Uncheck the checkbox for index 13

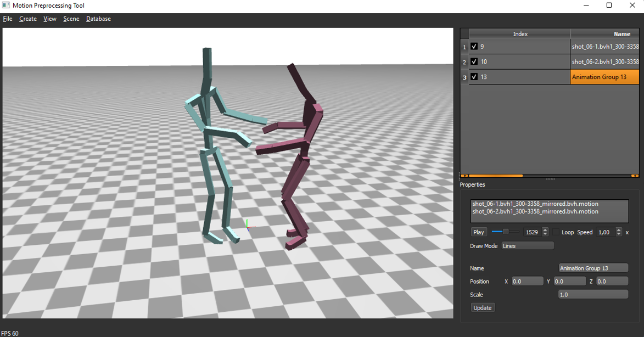click(x=474, y=77)
